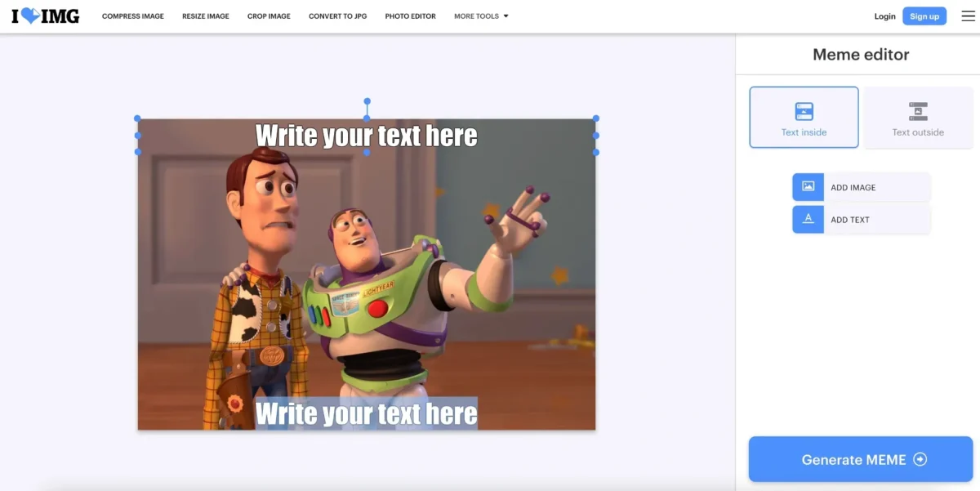Open Photo Editor tool
The height and width of the screenshot is (491, 980).
pos(411,16)
